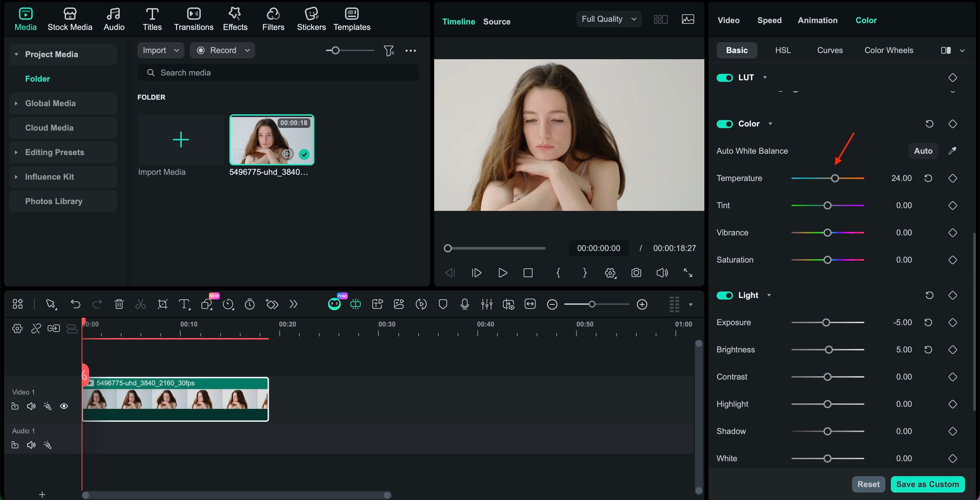This screenshot has height=500, width=980.
Task: Click the Auto white balance button
Action: (x=923, y=151)
